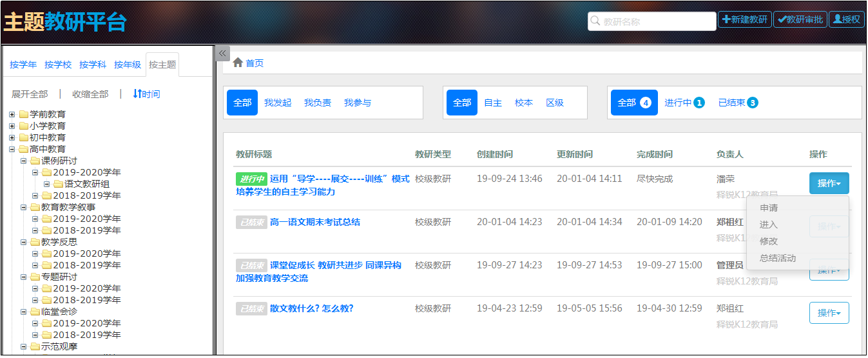Choose 总结活动 from the open dropdown menu
Image resolution: width=868 pixels, height=358 pixels.
(x=777, y=258)
